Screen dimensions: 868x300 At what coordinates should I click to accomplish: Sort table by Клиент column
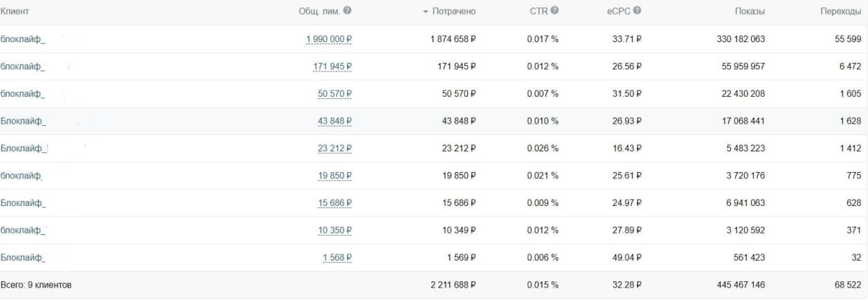point(15,12)
